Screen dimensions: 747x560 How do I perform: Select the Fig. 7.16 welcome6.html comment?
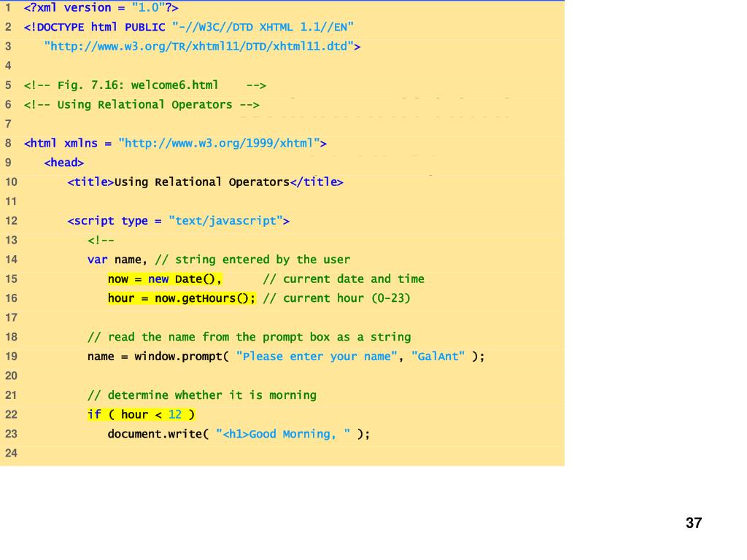pyautogui.click(x=145, y=85)
